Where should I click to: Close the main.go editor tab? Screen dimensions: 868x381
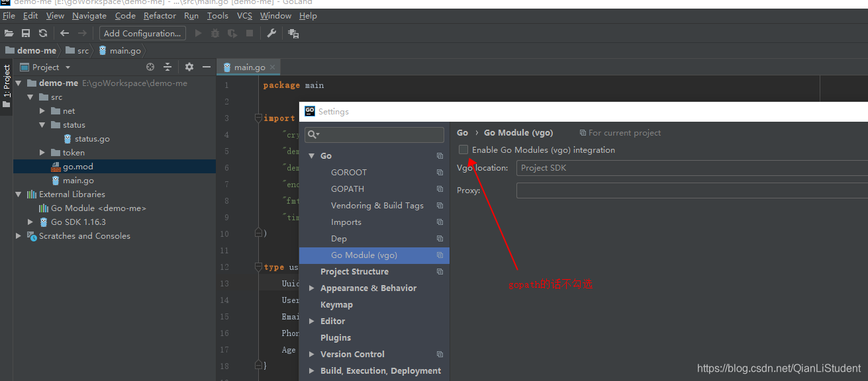(273, 67)
